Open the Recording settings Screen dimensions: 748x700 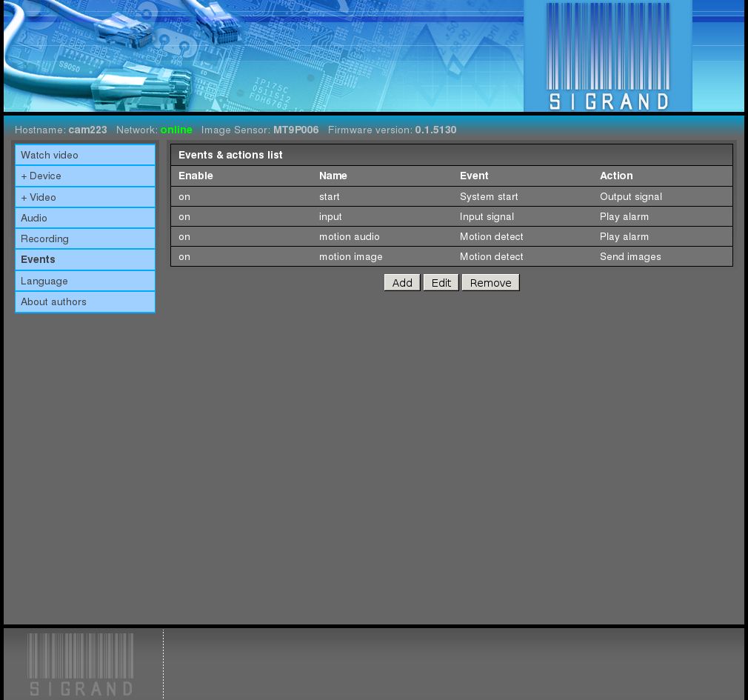click(x=85, y=239)
